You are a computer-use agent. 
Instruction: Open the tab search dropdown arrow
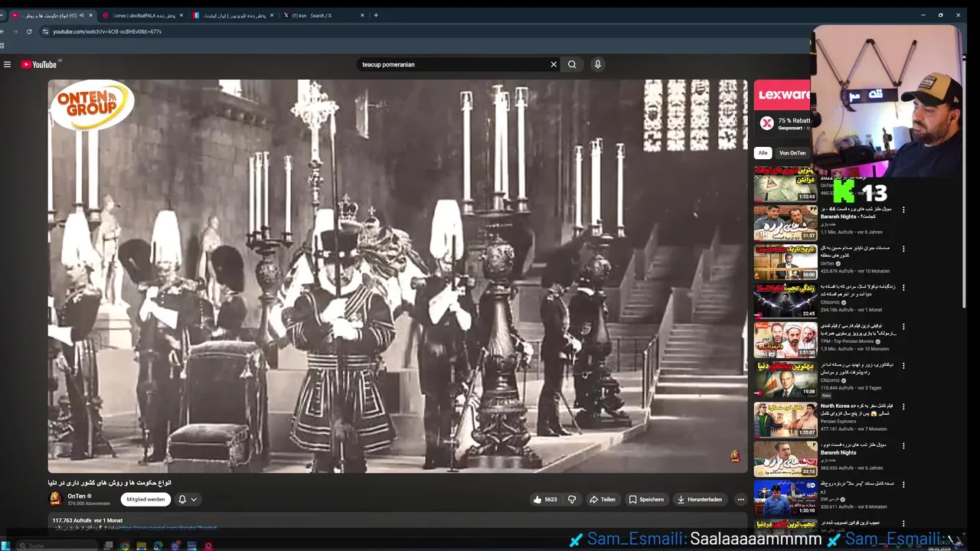(x=2, y=15)
